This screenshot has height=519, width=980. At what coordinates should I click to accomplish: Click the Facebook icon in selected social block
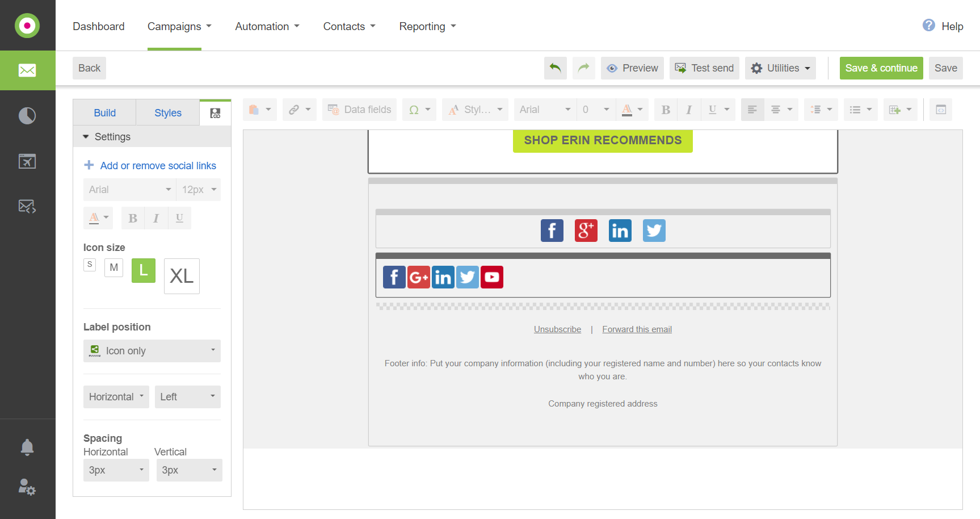click(x=394, y=277)
